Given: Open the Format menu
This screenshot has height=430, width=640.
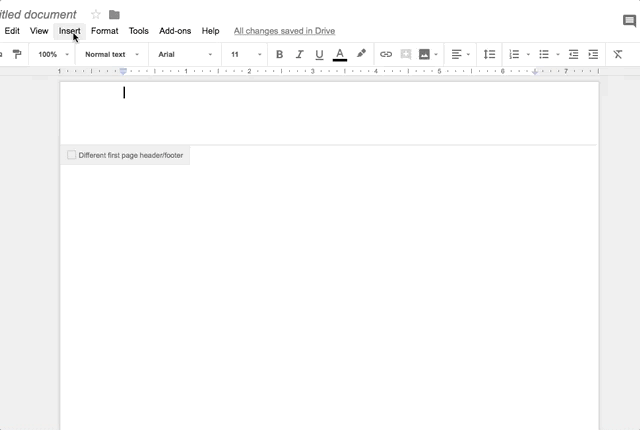Looking at the screenshot, I should click(104, 31).
